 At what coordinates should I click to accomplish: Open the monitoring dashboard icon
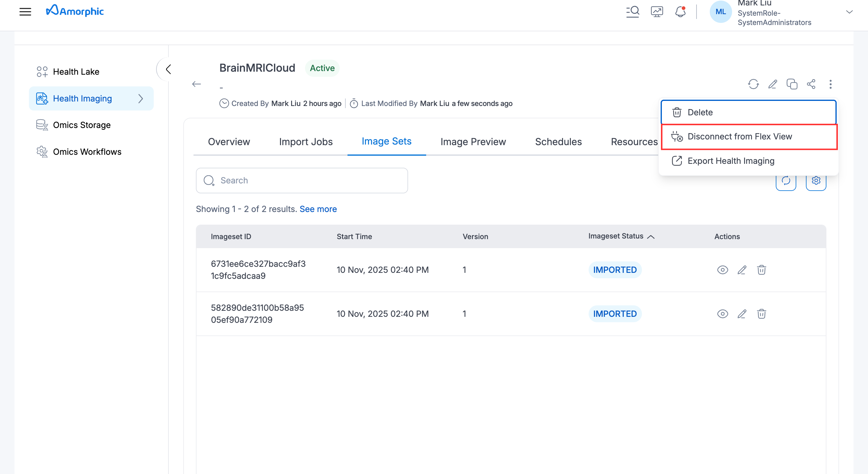point(656,12)
